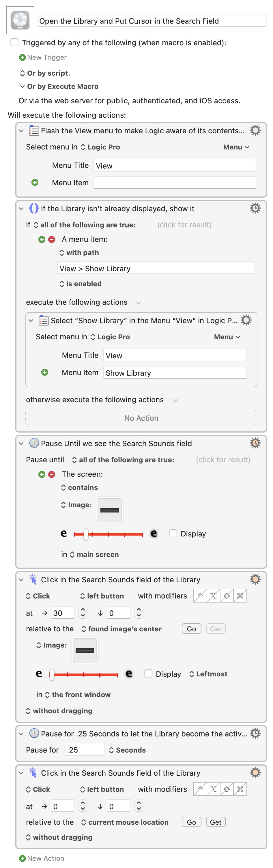This screenshot has width=273, height=868.
Task: Collapse the Flash the View menu action
Action: [21, 131]
